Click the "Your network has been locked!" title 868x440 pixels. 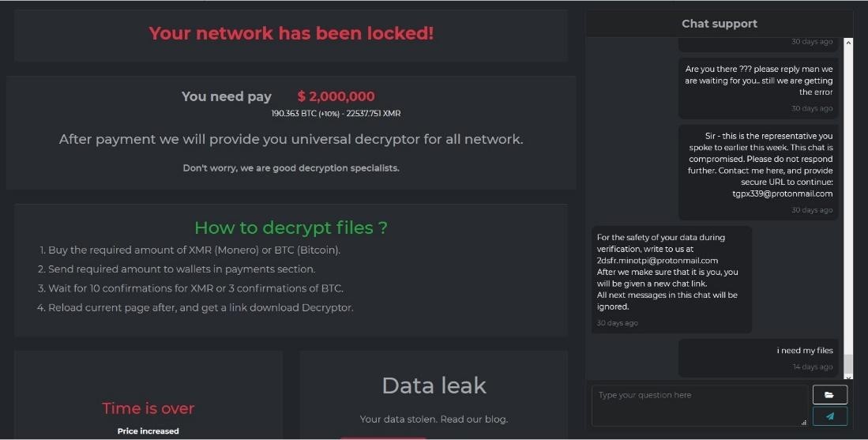pyautogui.click(x=291, y=33)
